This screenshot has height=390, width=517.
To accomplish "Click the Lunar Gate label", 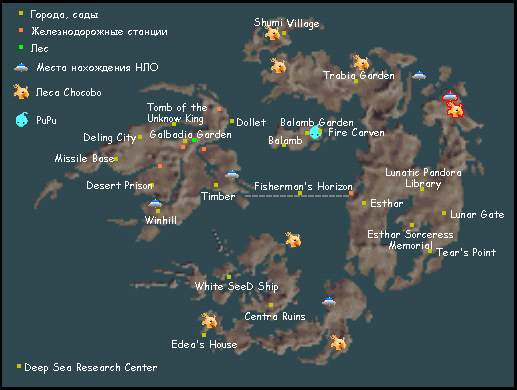I will coord(477,214).
